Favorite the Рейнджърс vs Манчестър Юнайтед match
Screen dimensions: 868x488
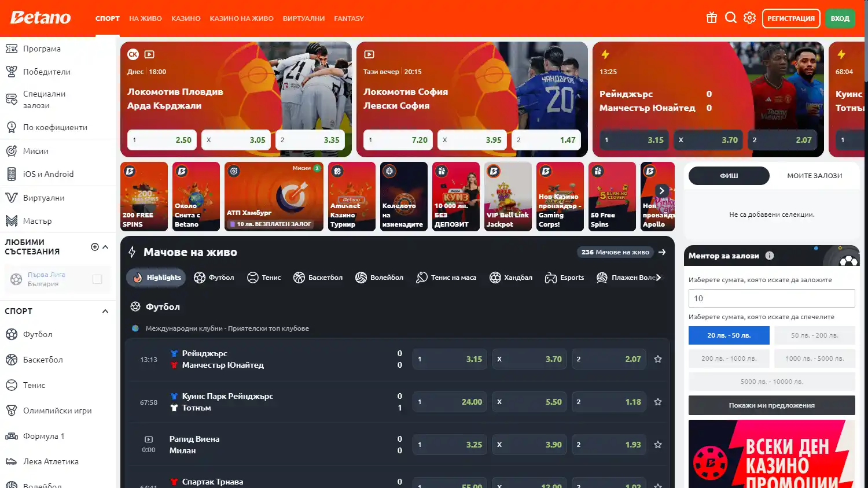pyautogui.click(x=658, y=359)
